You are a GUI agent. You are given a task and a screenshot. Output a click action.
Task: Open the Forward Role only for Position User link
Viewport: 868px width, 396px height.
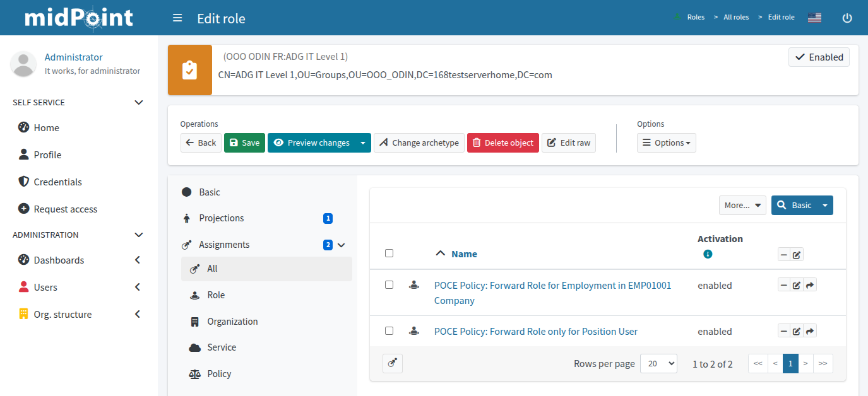(x=536, y=331)
